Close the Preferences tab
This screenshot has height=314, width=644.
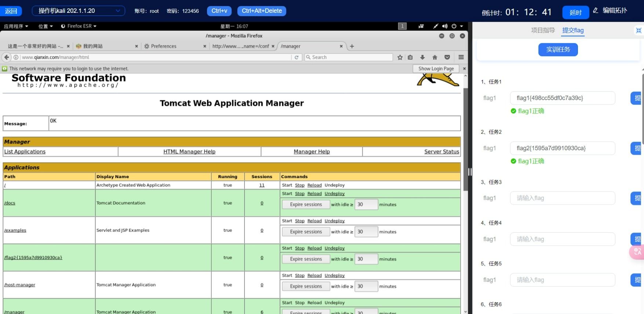(x=205, y=46)
